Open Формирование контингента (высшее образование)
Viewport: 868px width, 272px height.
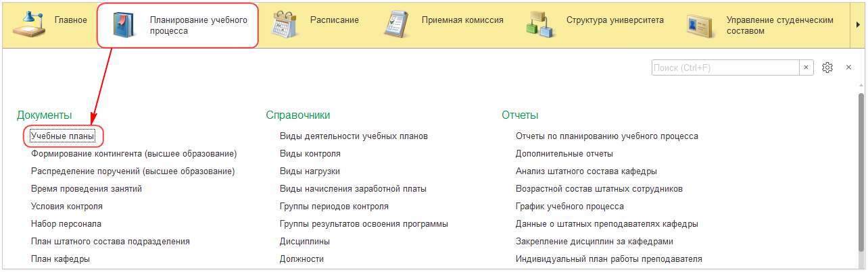[x=134, y=154]
